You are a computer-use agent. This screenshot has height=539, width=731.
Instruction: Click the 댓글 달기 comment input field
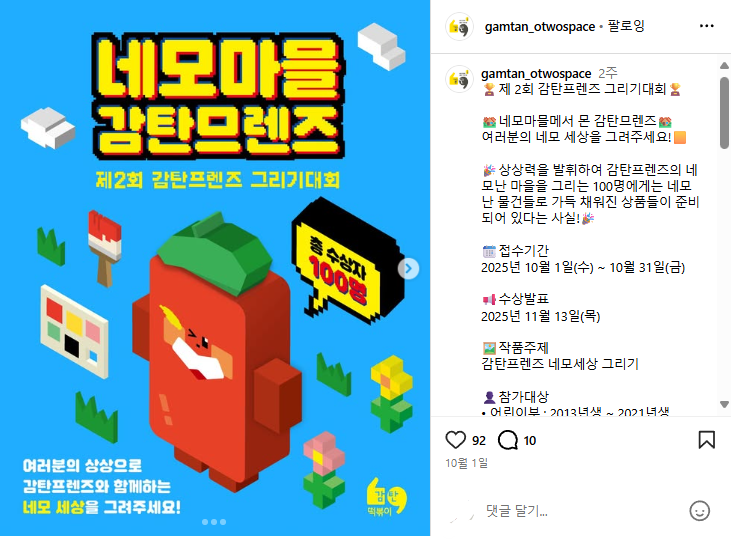[x=583, y=511]
